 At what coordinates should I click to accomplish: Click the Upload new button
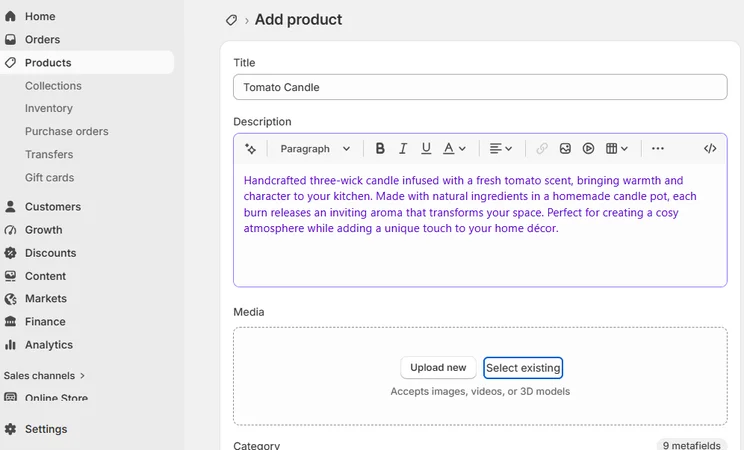tap(438, 367)
